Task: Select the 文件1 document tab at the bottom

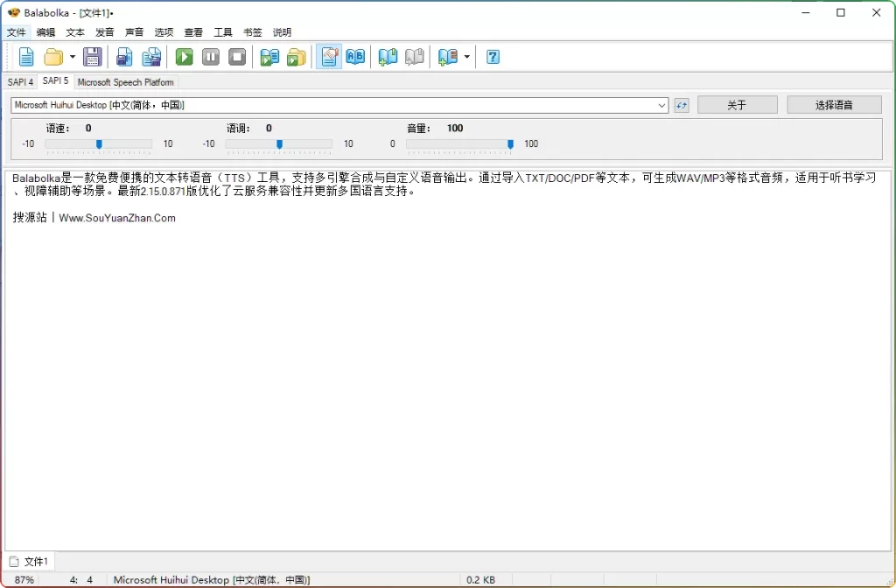Action: tap(31, 562)
